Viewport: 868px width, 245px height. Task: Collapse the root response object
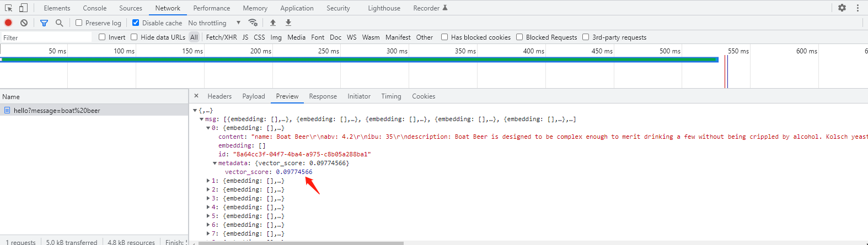tap(195, 110)
